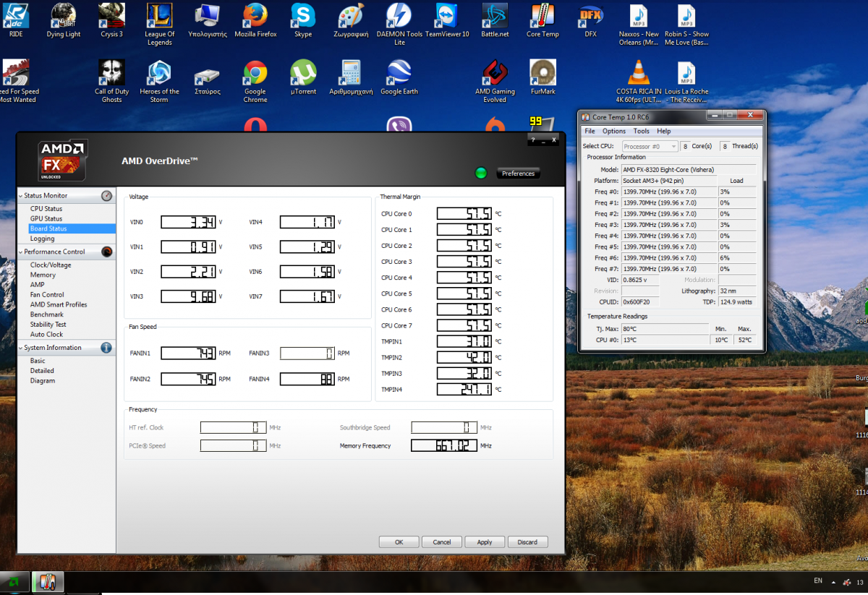Select the Core Temp desktop shortcut
The height and width of the screenshot is (595, 868).
coord(542,20)
